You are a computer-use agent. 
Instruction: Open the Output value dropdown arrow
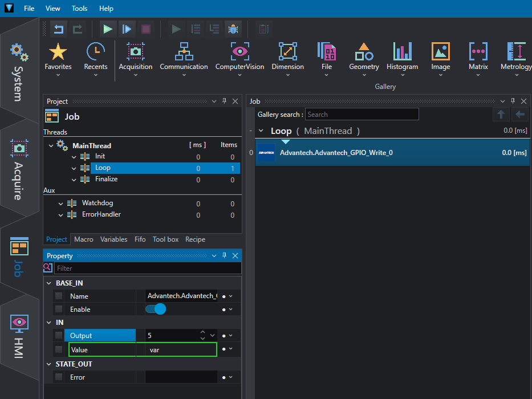pyautogui.click(x=213, y=336)
